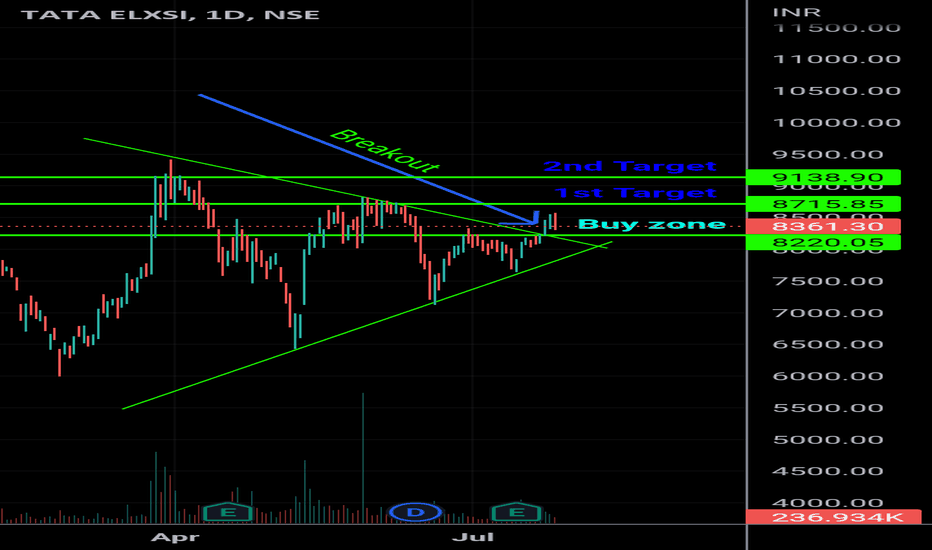Click the 6500.00 price scale value

coord(828,344)
